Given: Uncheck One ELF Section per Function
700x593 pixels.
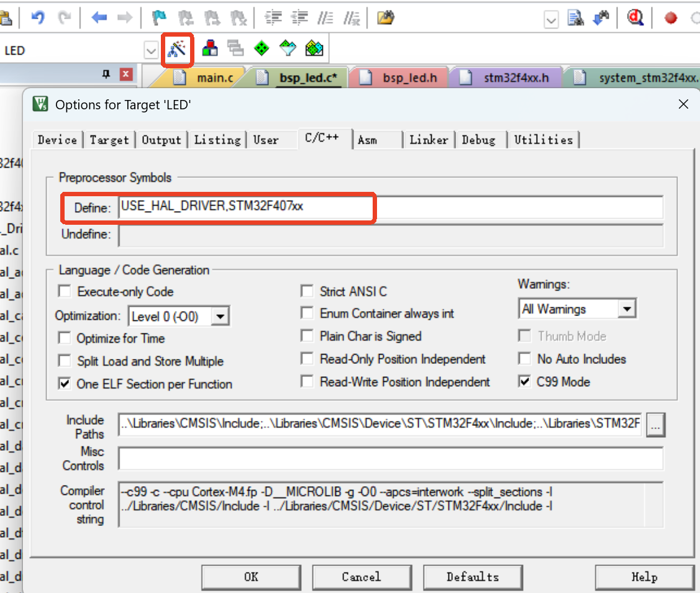Looking at the screenshot, I should coord(64,383).
